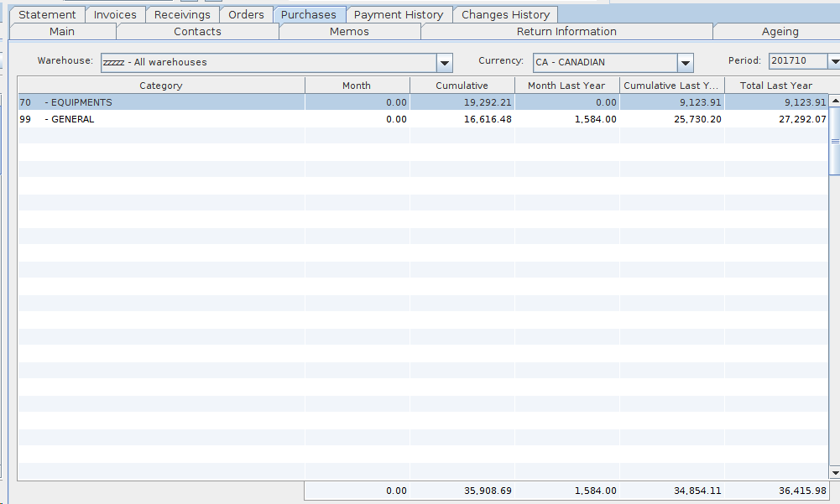Switch to the Contacts sub-tab
840x504 pixels.
(197, 32)
